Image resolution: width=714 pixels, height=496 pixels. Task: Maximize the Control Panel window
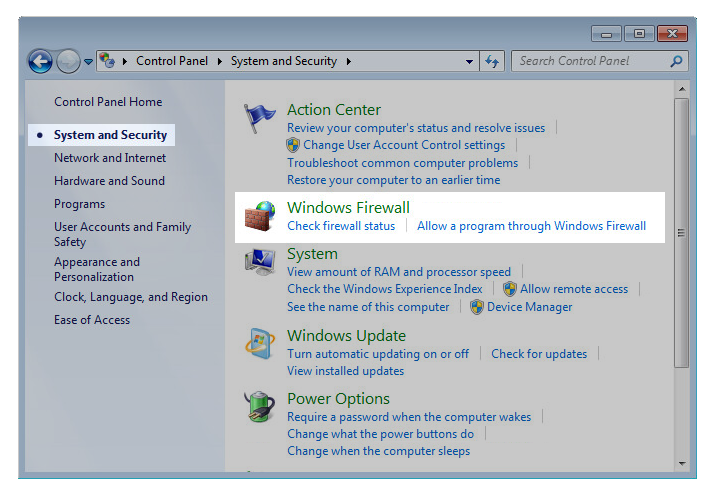pos(639,34)
